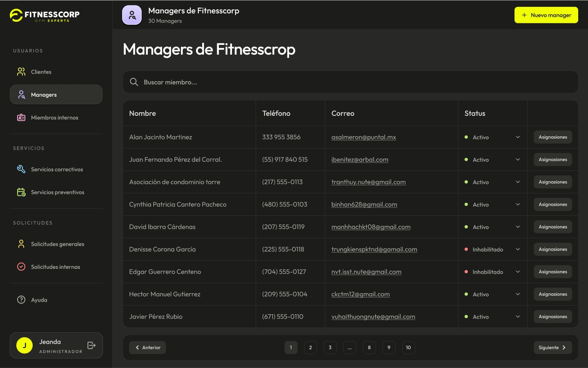588x368 pixels.
Task: Go to page 3 in pagination
Action: 330,348
